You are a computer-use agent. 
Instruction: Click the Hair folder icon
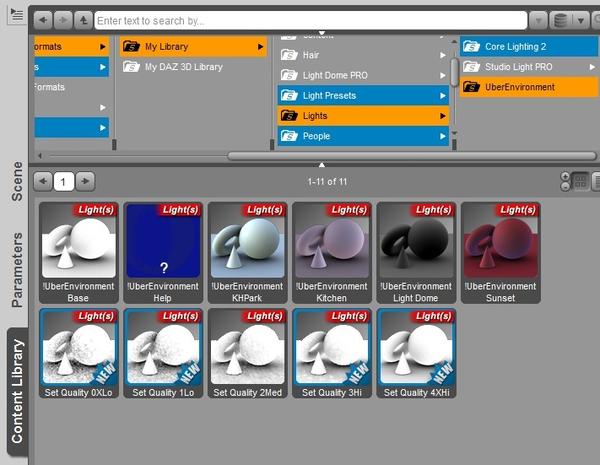[x=289, y=55]
